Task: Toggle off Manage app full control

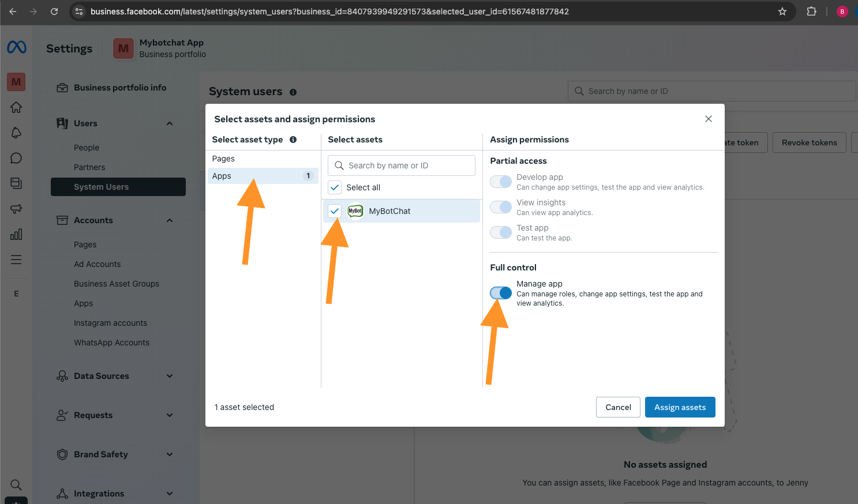Action: 500,293
